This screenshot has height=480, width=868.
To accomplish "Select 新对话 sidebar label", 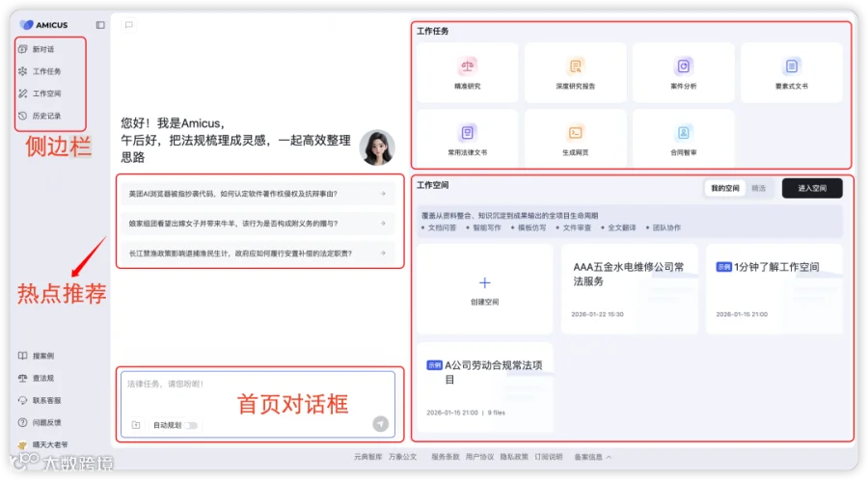I will click(43, 49).
